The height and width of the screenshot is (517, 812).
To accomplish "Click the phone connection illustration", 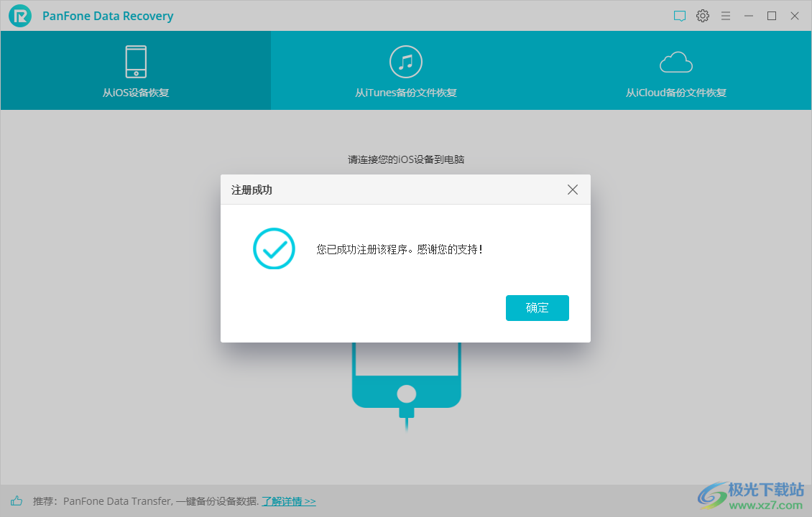I will coord(407,386).
